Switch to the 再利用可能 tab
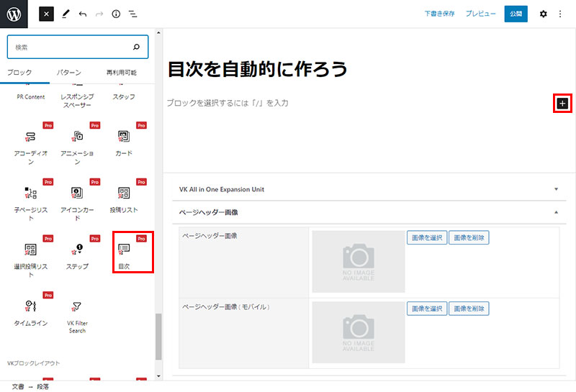The height and width of the screenshot is (392, 576). [x=121, y=73]
